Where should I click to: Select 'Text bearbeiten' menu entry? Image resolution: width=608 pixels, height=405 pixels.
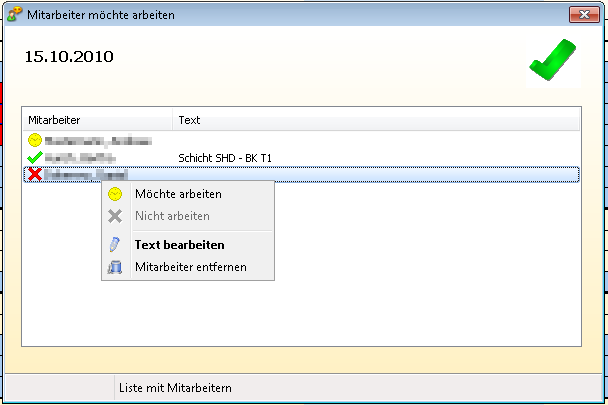tap(188, 245)
